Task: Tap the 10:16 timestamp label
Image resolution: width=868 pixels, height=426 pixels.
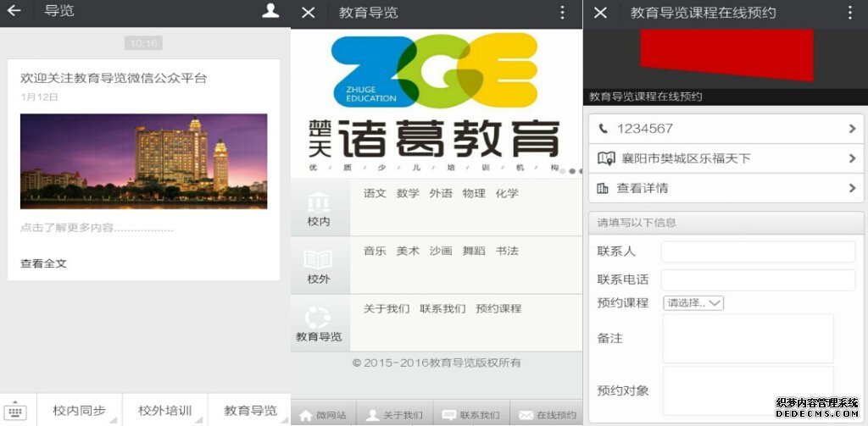Action: click(x=143, y=43)
